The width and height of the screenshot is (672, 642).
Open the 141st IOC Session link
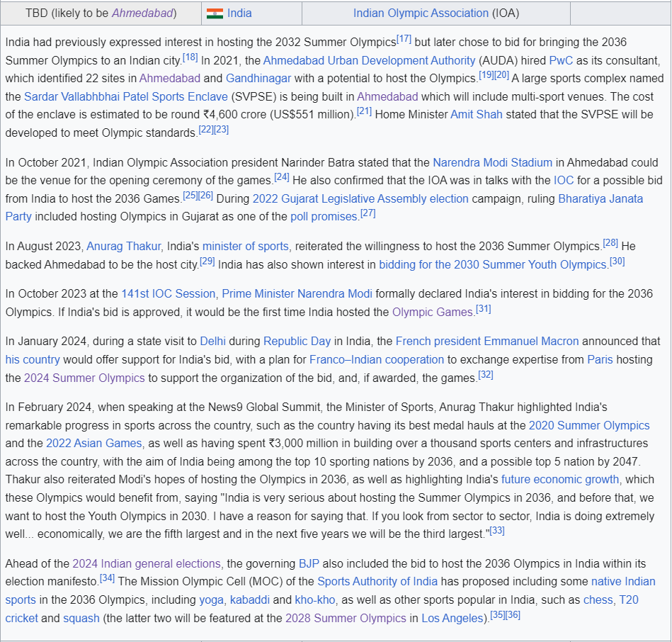(x=168, y=294)
